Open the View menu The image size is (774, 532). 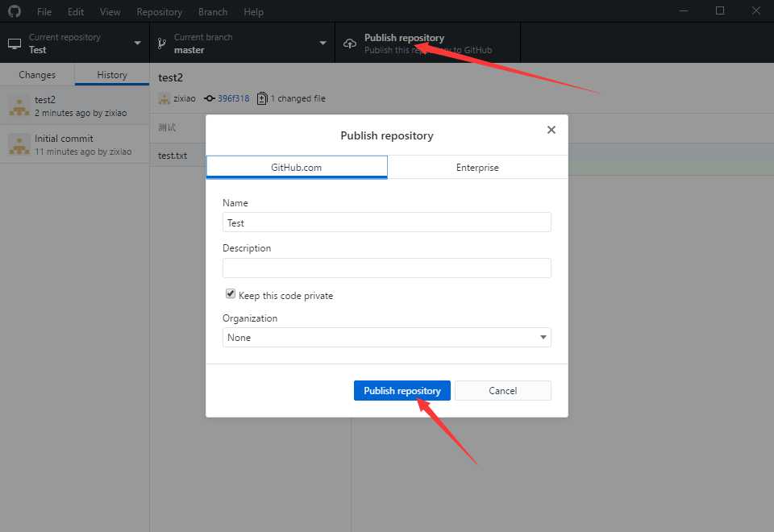(x=110, y=12)
